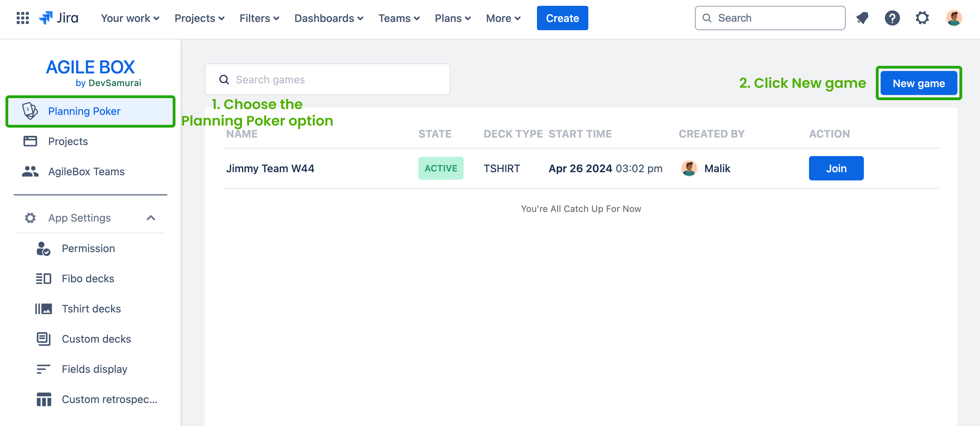This screenshot has height=426, width=980.
Task: Click the Fields display icon
Action: (44, 369)
